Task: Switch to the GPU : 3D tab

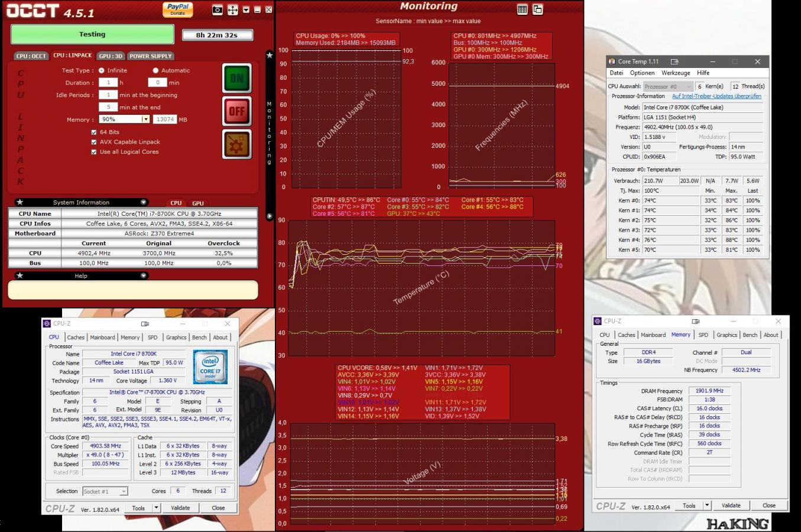Action: click(x=111, y=56)
